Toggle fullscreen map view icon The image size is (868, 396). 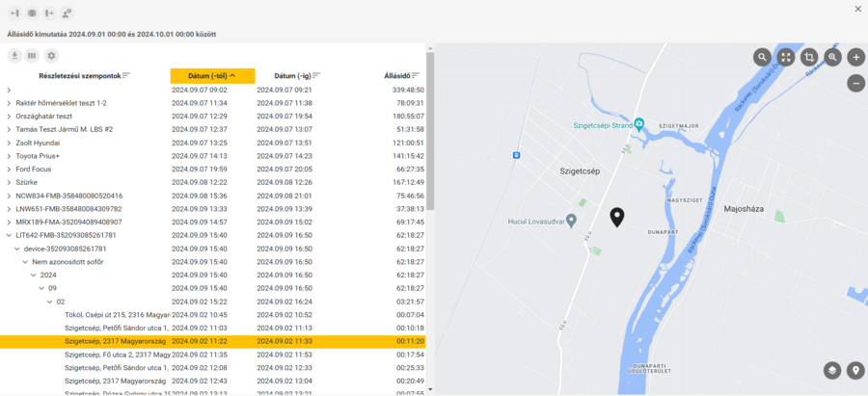[786, 57]
